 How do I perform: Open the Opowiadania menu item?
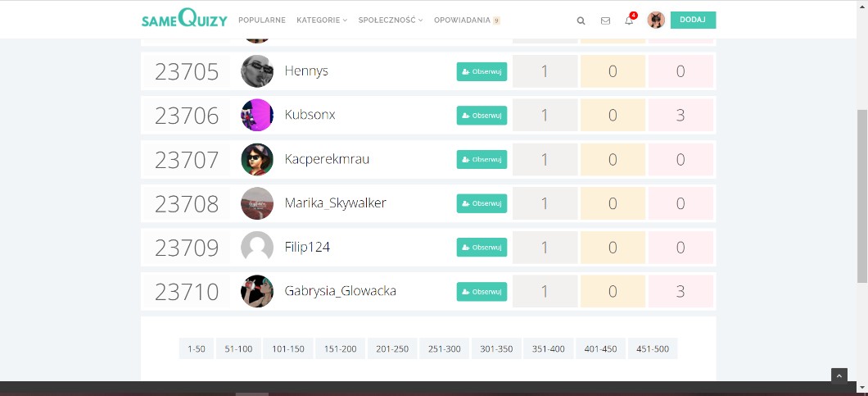(x=467, y=20)
